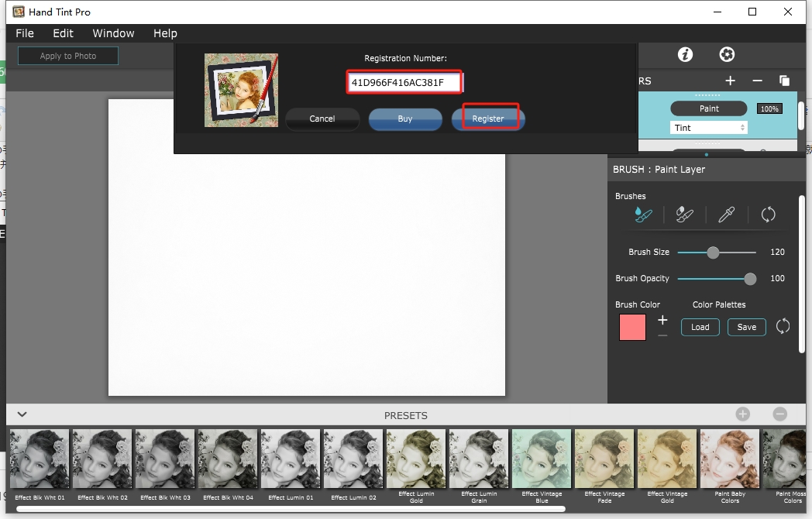
Task: Click the 100% layer opacity field
Action: tap(769, 108)
